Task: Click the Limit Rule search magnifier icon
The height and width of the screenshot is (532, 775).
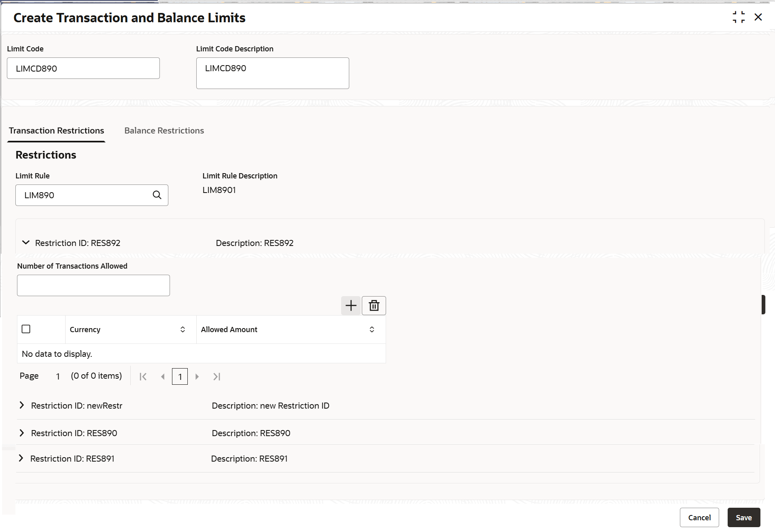Action: (157, 195)
